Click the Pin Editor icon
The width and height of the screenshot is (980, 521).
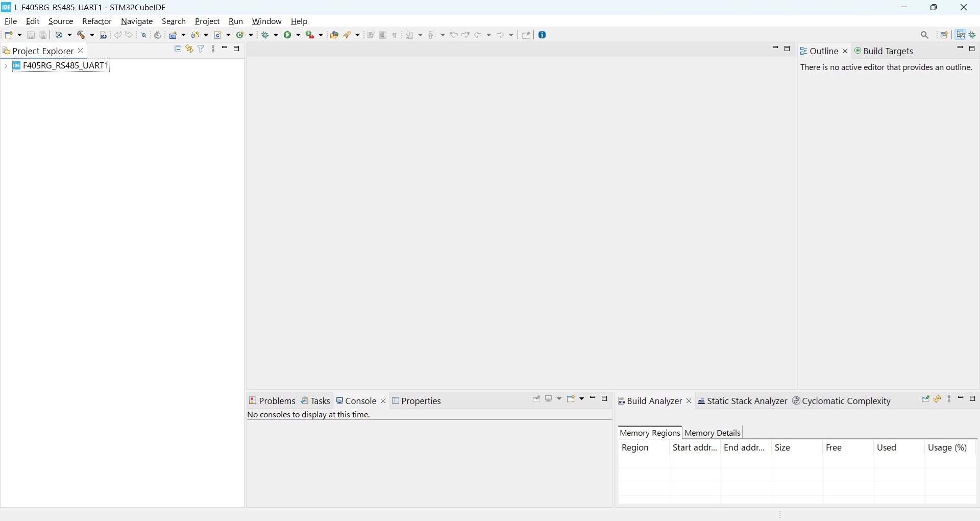(x=527, y=35)
